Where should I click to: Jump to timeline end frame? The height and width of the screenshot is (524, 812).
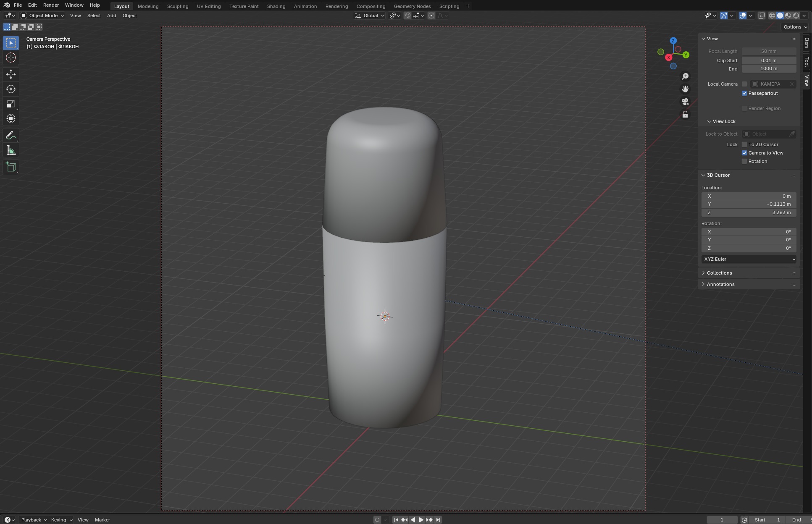438,520
